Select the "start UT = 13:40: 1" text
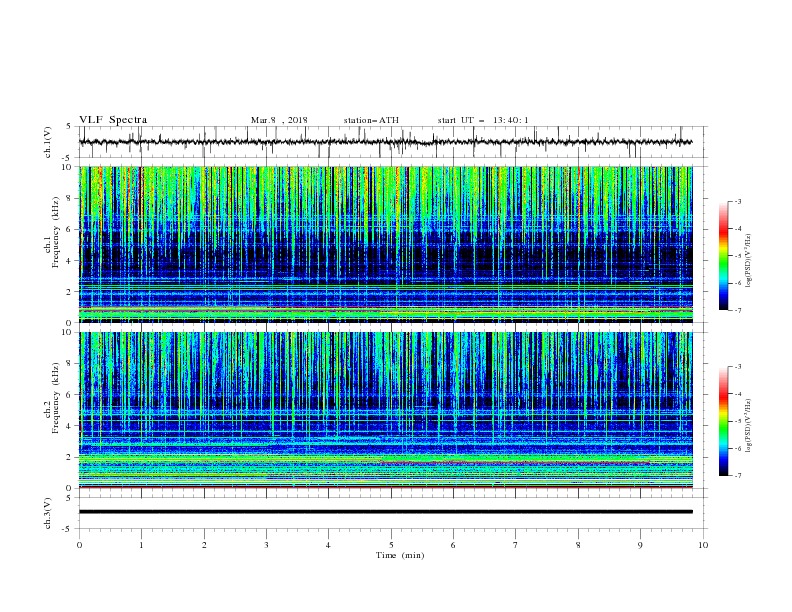792x612 pixels. click(x=483, y=120)
